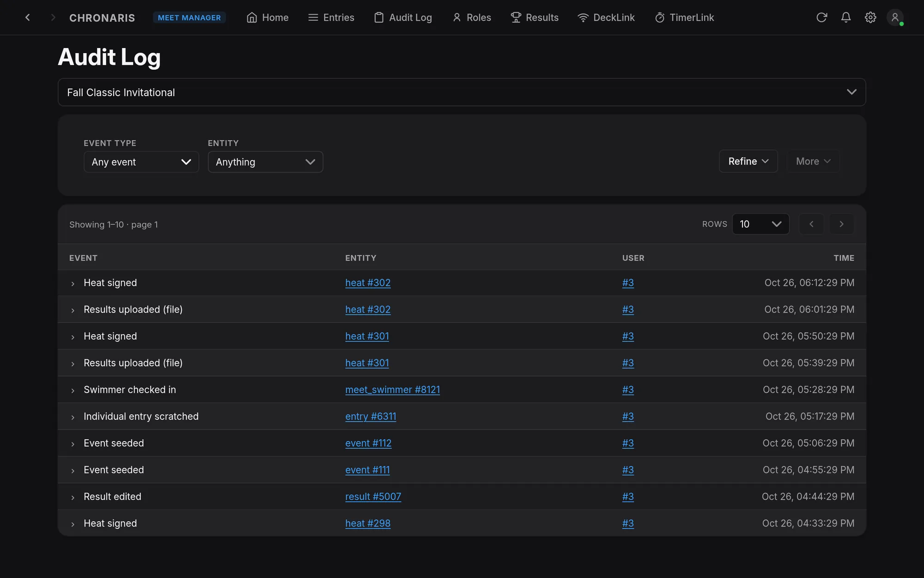
Task: Open Audit Log nav item
Action: tap(403, 18)
